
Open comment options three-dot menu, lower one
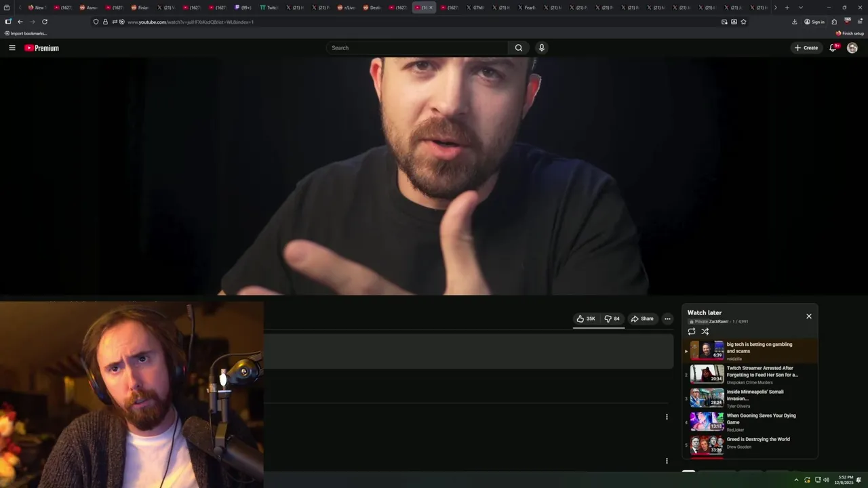[667, 461]
